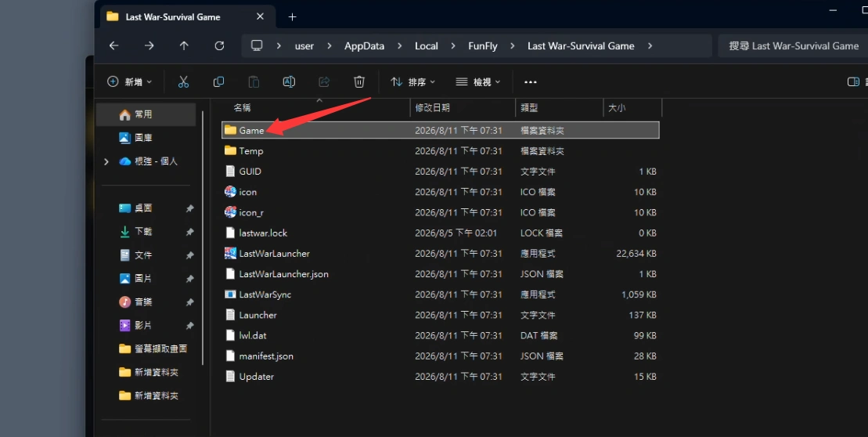Image resolution: width=868 pixels, height=437 pixels.
Task: Select 圖庫 (Gallery) in navigation pane
Action: coord(146,138)
